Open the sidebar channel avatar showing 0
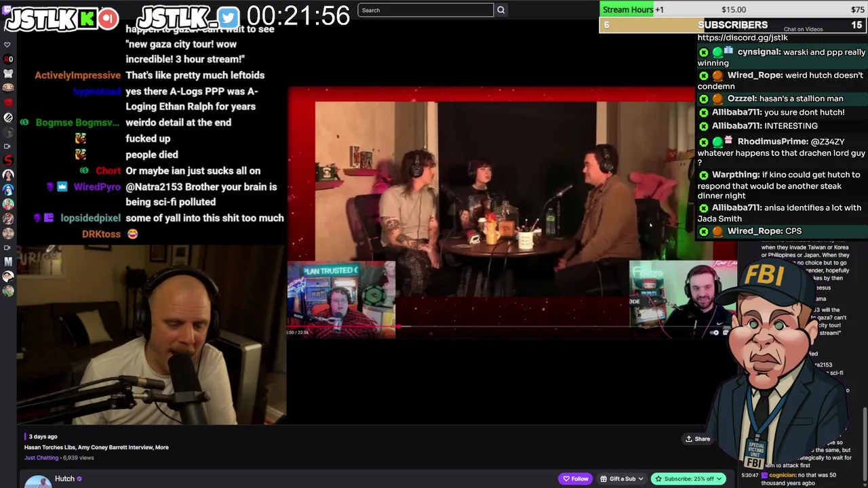This screenshot has height=488, width=868. click(x=7, y=59)
